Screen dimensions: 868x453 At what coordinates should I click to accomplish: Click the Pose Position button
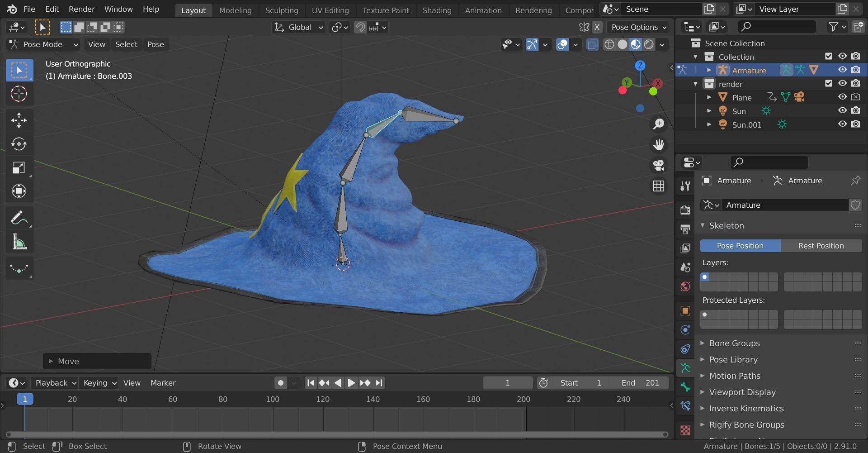740,246
